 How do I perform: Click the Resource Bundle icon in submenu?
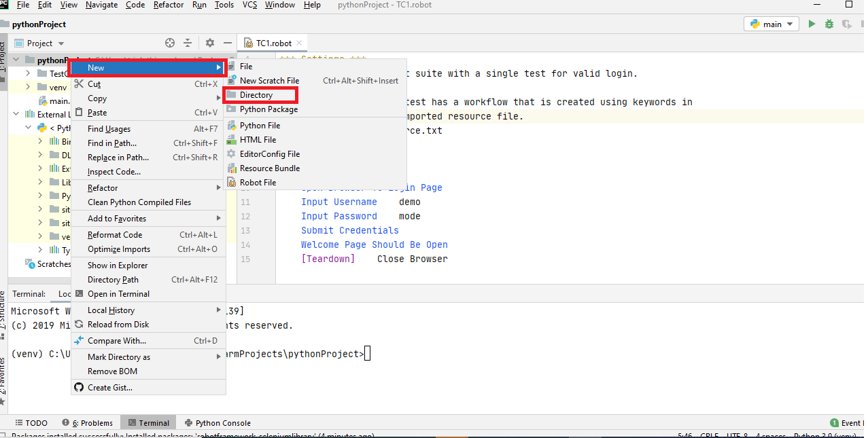click(232, 168)
